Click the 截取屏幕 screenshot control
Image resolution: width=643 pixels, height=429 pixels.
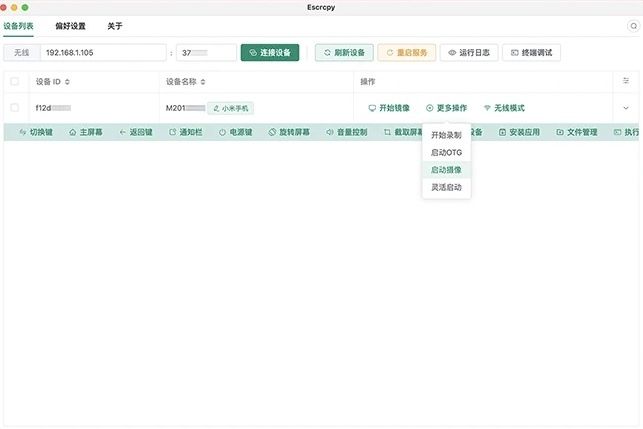tap(403, 132)
